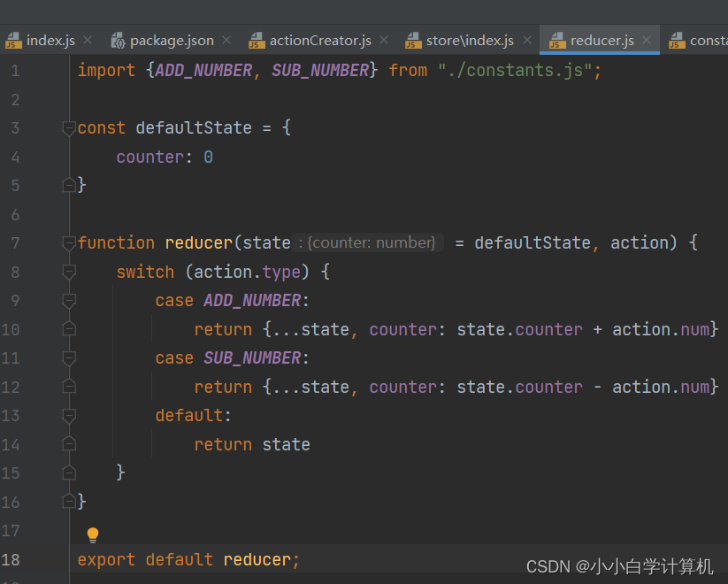Viewport: 728px width, 584px height.
Task: Collapse the reducer function at line 7
Action: click(x=69, y=243)
